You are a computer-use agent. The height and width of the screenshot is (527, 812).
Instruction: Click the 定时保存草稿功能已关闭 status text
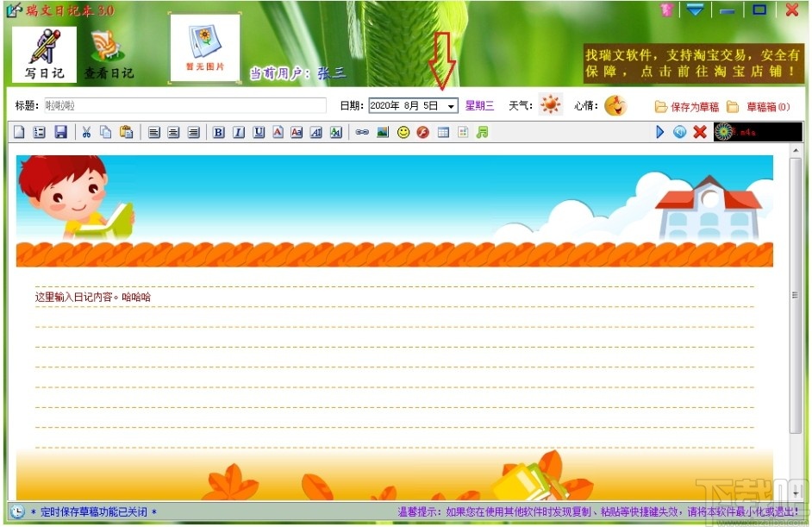[94, 512]
